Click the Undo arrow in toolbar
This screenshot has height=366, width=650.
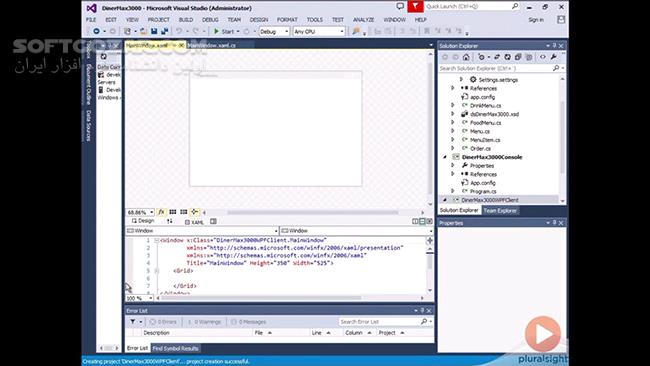click(x=179, y=31)
